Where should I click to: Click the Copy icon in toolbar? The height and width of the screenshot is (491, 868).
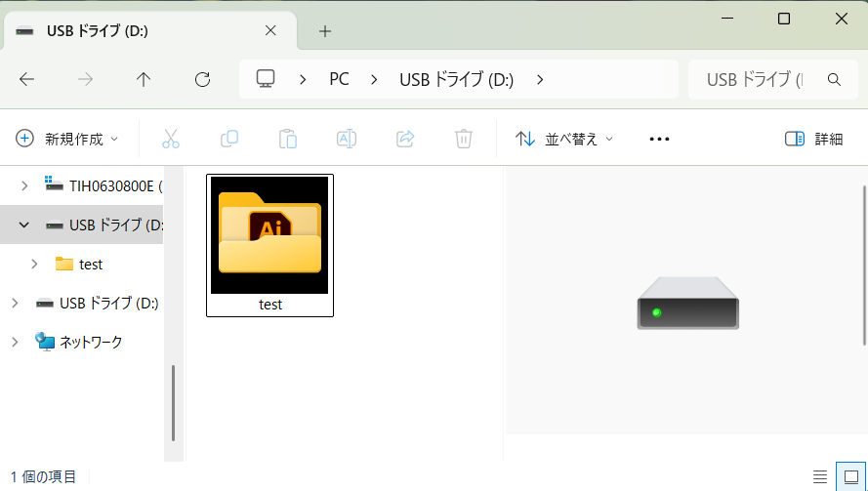point(229,139)
